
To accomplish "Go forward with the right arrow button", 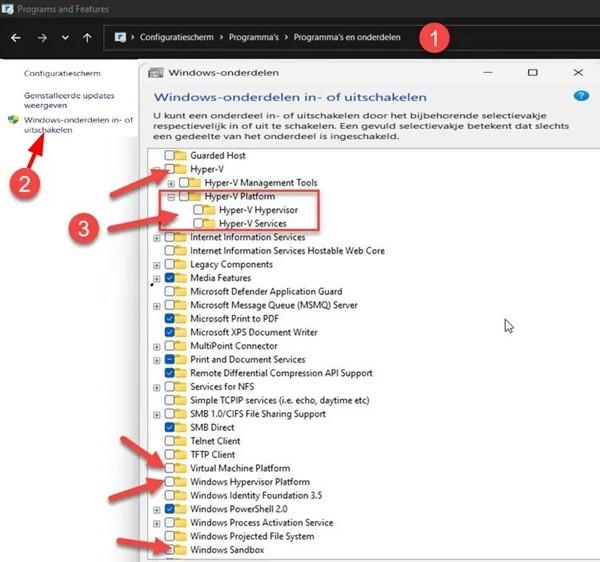I will [42, 38].
